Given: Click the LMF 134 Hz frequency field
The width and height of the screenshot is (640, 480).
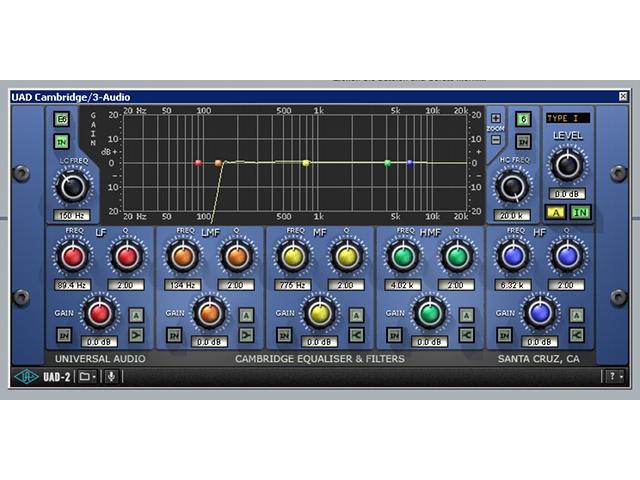Looking at the screenshot, I should click(x=182, y=285).
